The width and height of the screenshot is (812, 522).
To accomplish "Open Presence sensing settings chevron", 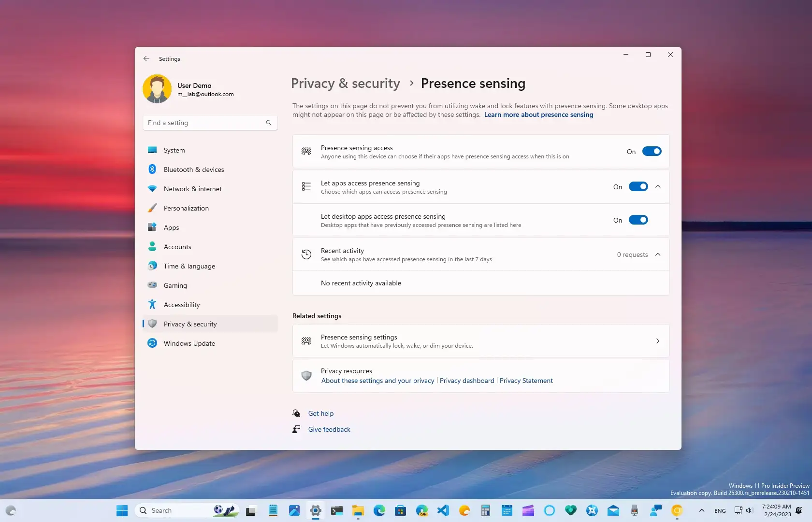I will 658,341.
